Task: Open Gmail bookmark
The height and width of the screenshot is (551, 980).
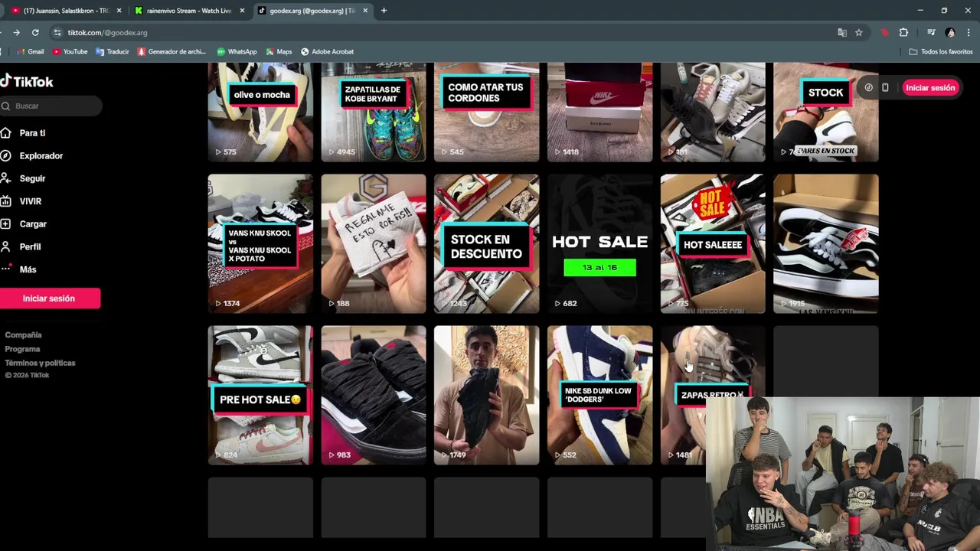Action: [x=30, y=52]
